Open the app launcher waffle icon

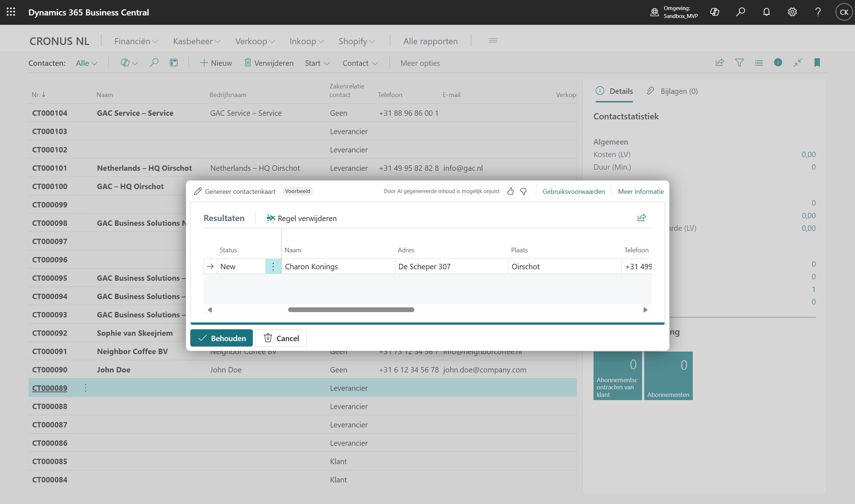[11, 12]
